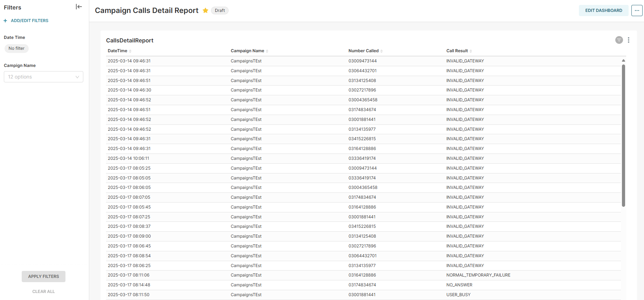Sort table by DateTime column

pos(118,51)
